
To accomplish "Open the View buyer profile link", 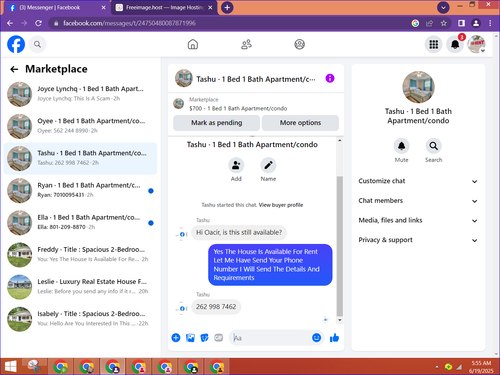I will coord(281,205).
